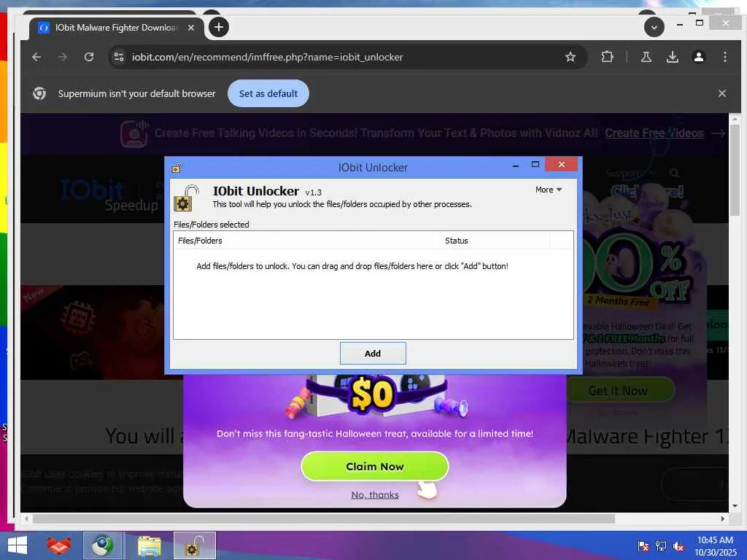Click the muted volume tray icon
This screenshot has height=560, width=747.
(678, 546)
